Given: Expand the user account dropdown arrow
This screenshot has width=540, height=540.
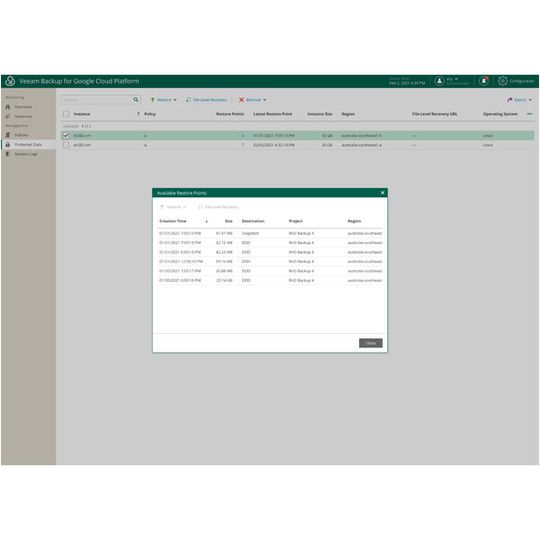Looking at the screenshot, I should (456, 79).
